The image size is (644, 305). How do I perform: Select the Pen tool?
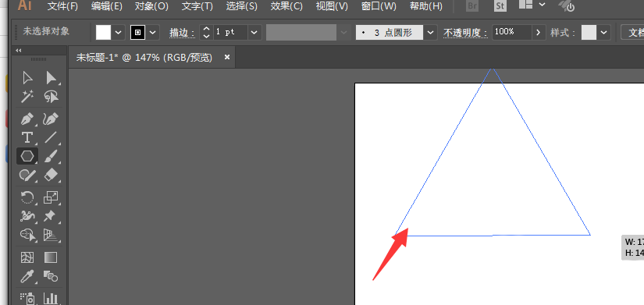(x=27, y=119)
